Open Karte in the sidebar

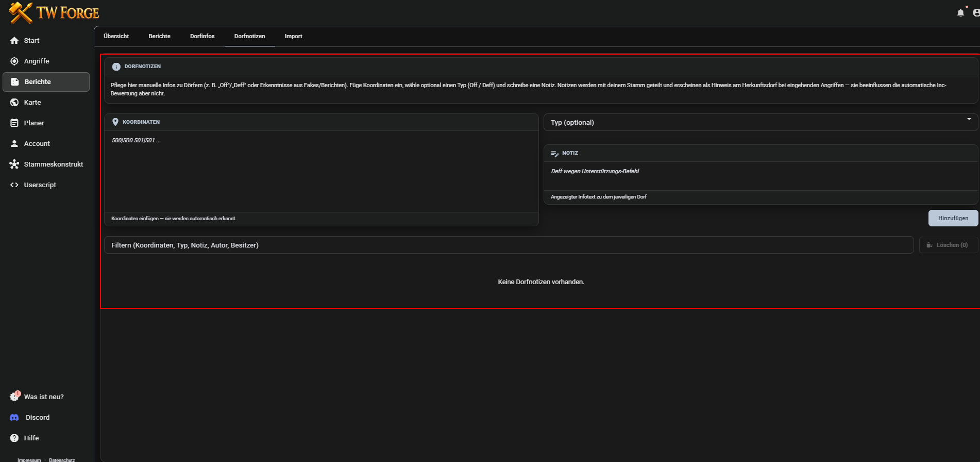[x=46, y=102]
